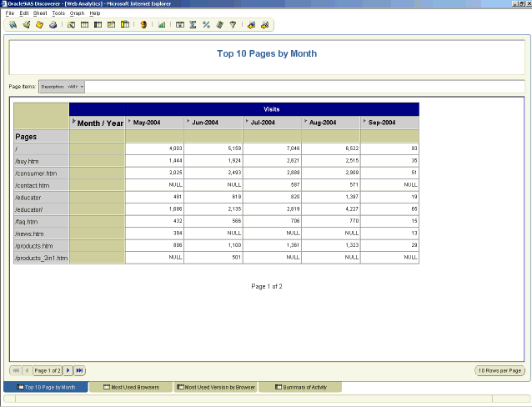Expand the Sep-2004 column drill arrow
The image size is (532, 407).
(x=364, y=121)
